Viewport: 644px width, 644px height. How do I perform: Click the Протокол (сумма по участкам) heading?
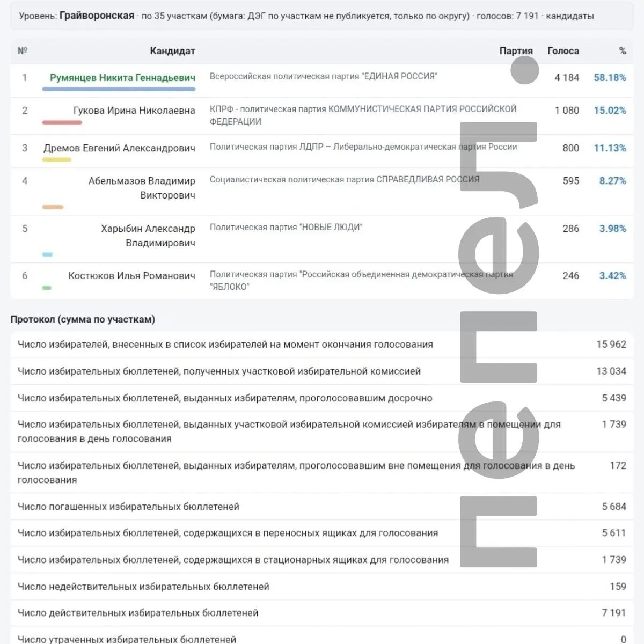[x=83, y=319]
